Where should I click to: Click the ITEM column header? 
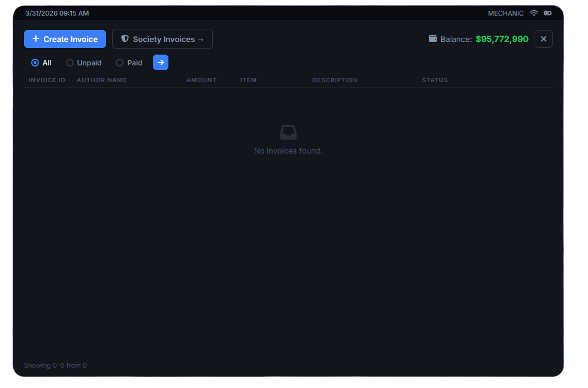point(248,80)
